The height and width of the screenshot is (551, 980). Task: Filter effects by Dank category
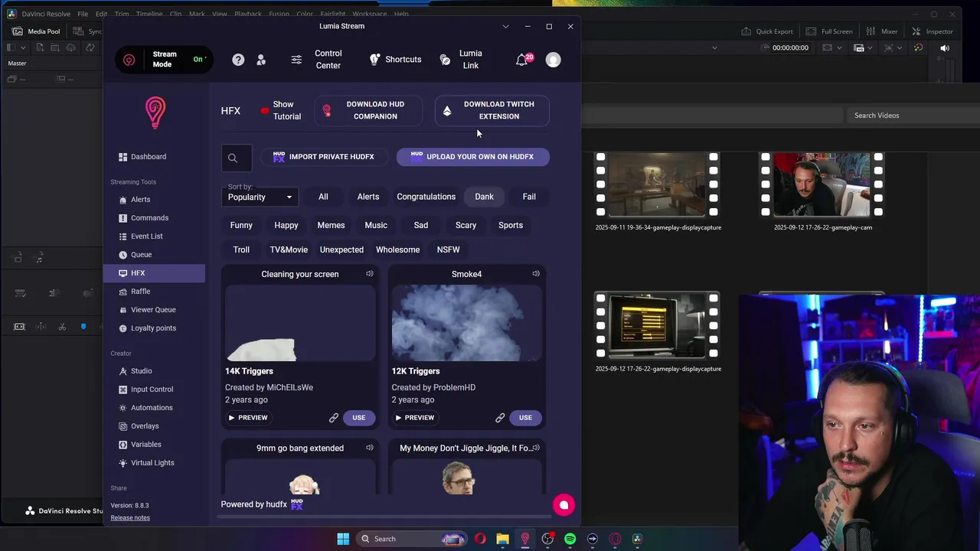[x=484, y=197]
